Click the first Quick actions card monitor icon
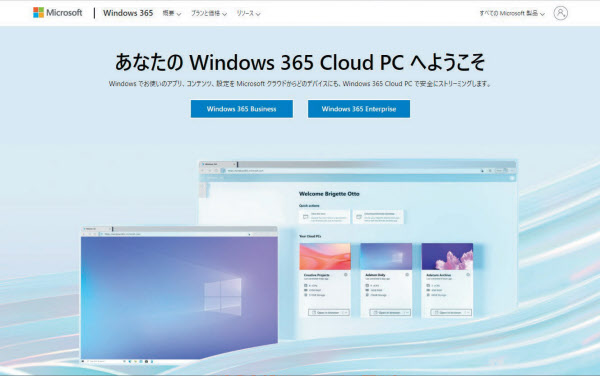 [x=305, y=217]
